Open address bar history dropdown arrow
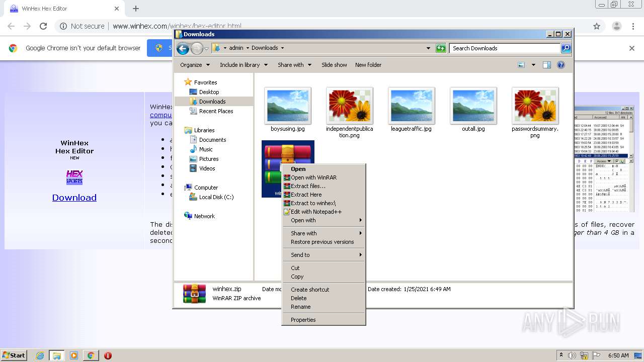This screenshot has height=362, width=644. click(x=428, y=48)
